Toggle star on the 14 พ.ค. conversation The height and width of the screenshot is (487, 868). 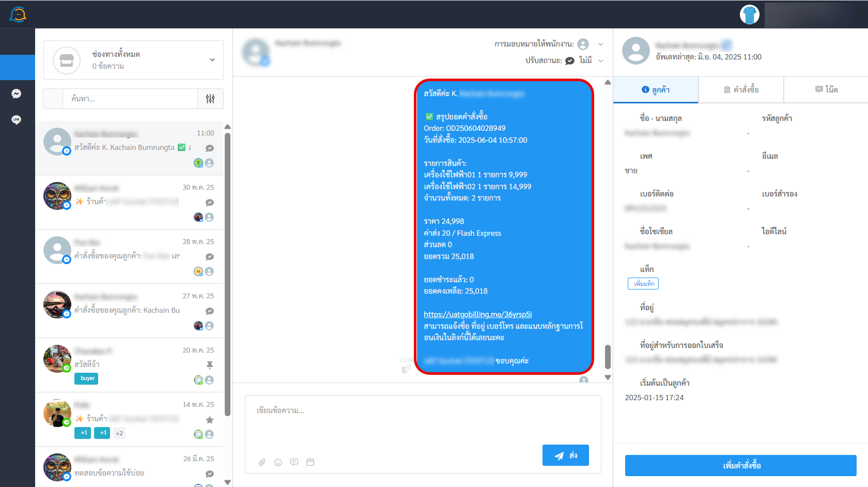[210, 420]
